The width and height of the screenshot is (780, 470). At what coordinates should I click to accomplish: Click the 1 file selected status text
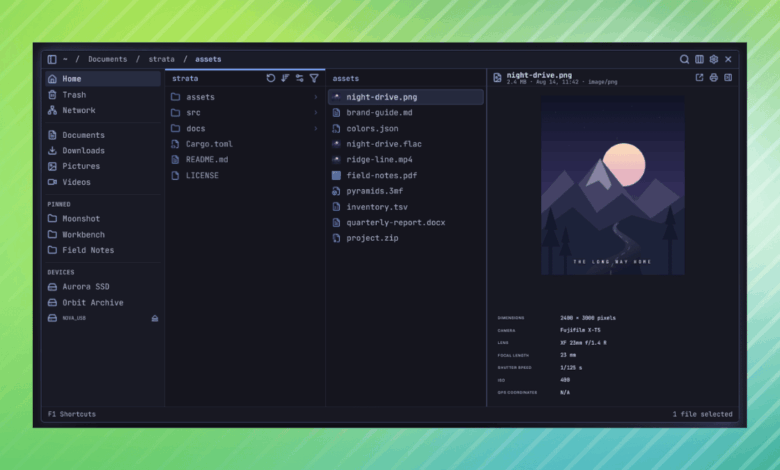click(702, 414)
